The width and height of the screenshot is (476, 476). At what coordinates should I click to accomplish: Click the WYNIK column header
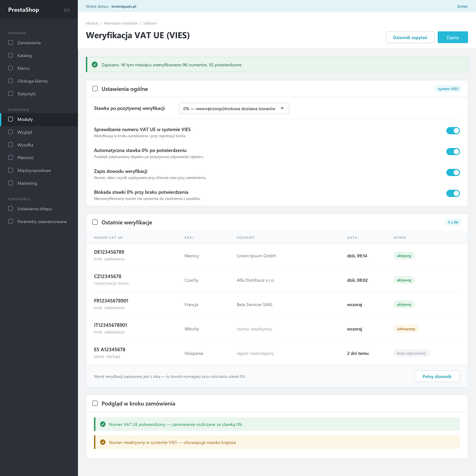400,238
